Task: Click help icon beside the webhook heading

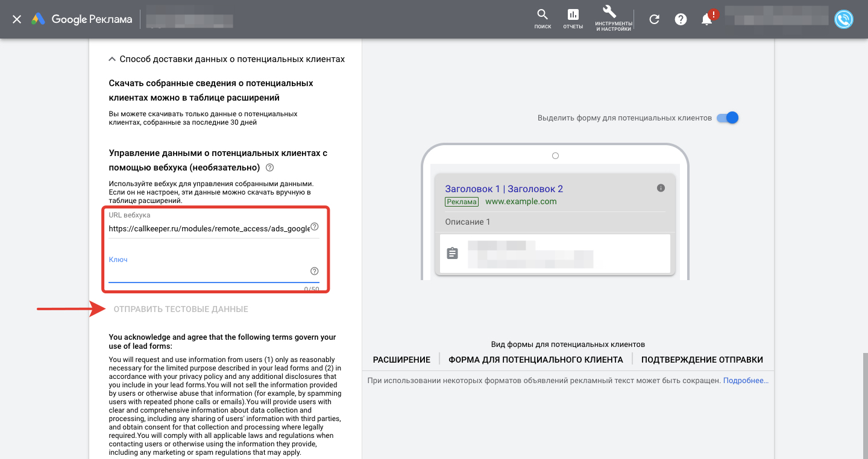Action: pyautogui.click(x=270, y=167)
